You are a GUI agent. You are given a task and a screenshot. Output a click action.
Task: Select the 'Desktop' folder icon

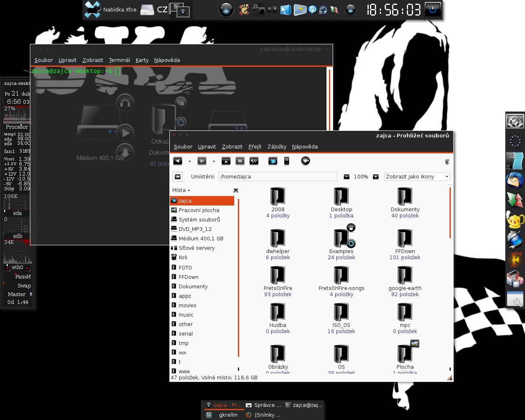pos(341,196)
